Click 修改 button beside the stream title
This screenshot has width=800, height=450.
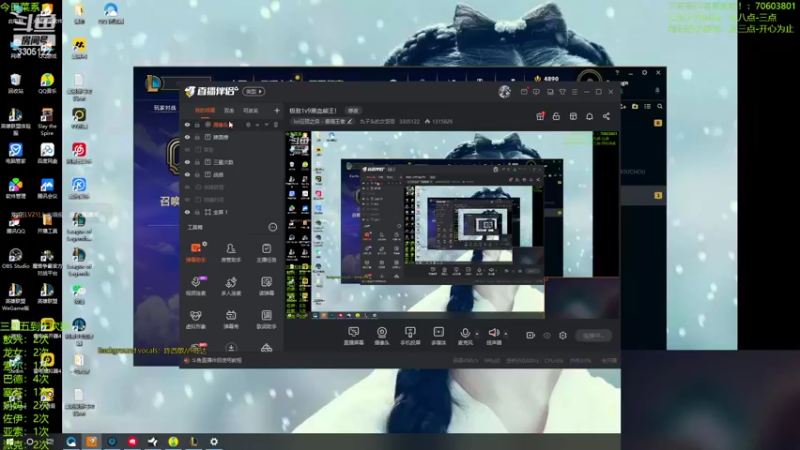(353, 111)
